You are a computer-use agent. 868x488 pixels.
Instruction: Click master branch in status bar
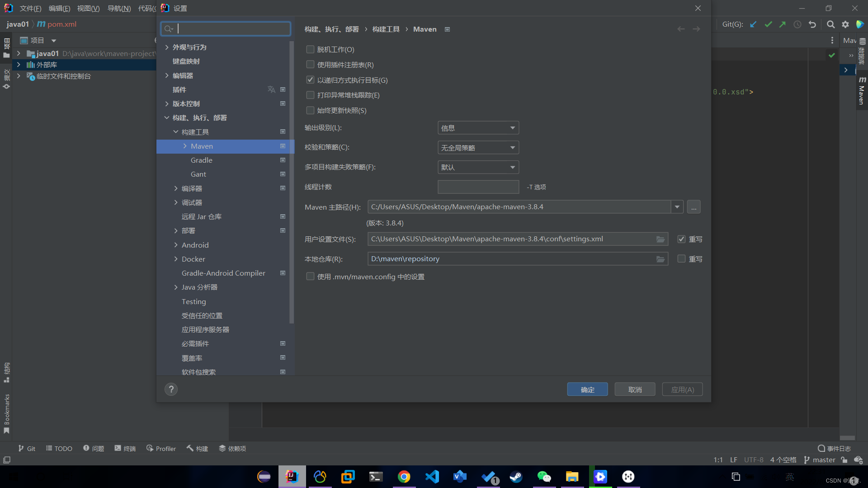pos(820,460)
